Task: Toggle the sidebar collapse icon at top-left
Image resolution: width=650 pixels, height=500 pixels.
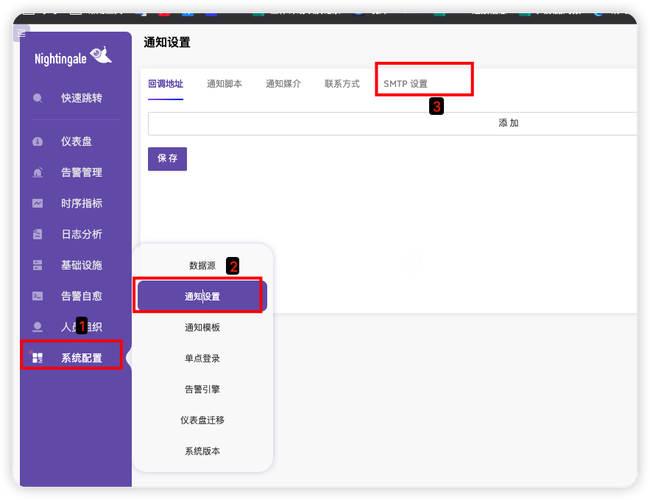Action: (x=21, y=33)
